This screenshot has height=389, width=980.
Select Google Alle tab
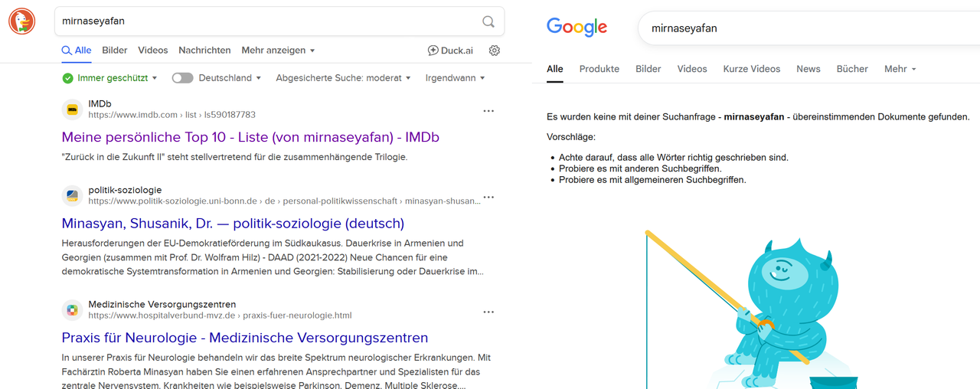(555, 69)
